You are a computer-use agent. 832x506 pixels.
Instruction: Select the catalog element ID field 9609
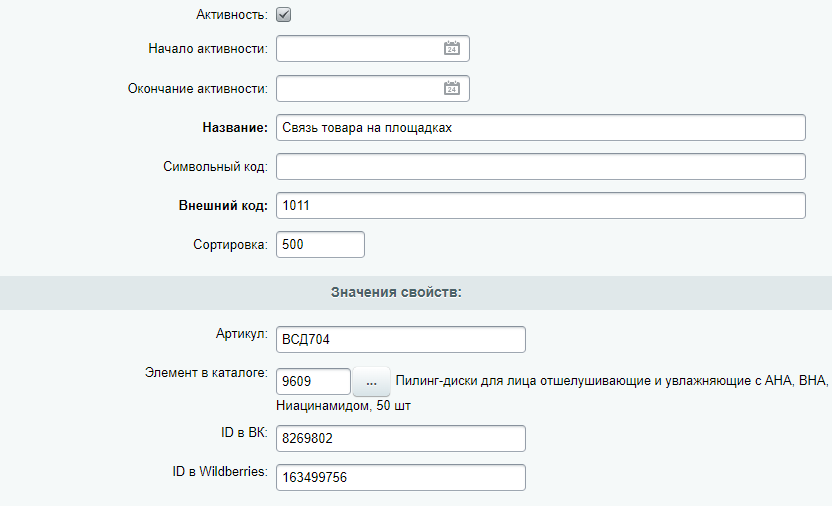pos(312,381)
